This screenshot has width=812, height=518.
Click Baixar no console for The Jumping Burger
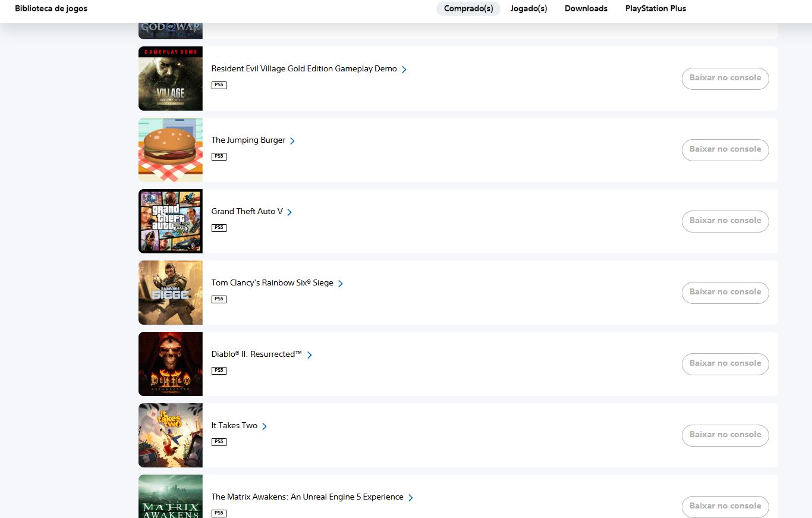[x=725, y=149]
